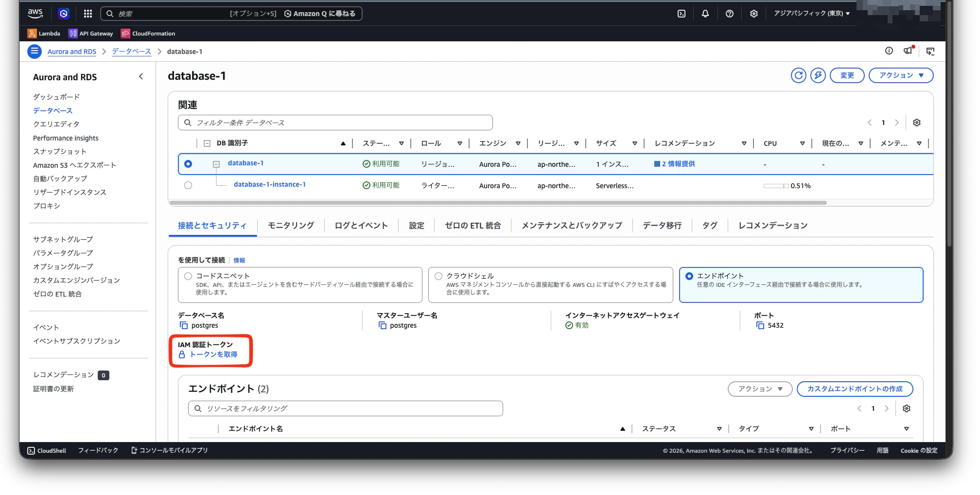Click the Amazon Q icon in search bar
980x495 pixels.
288,14
